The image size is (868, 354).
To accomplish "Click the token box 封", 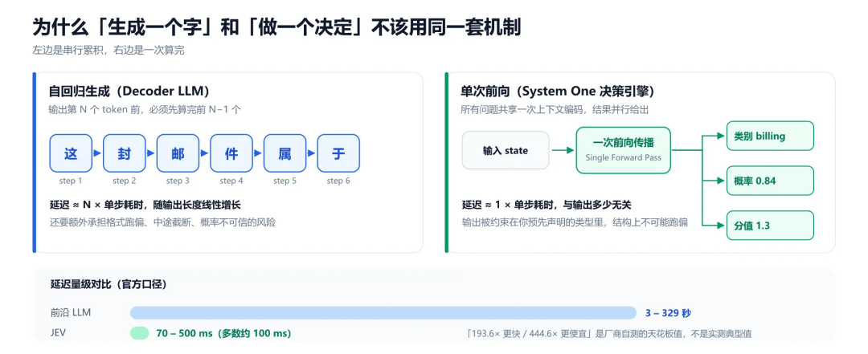I will [x=125, y=153].
